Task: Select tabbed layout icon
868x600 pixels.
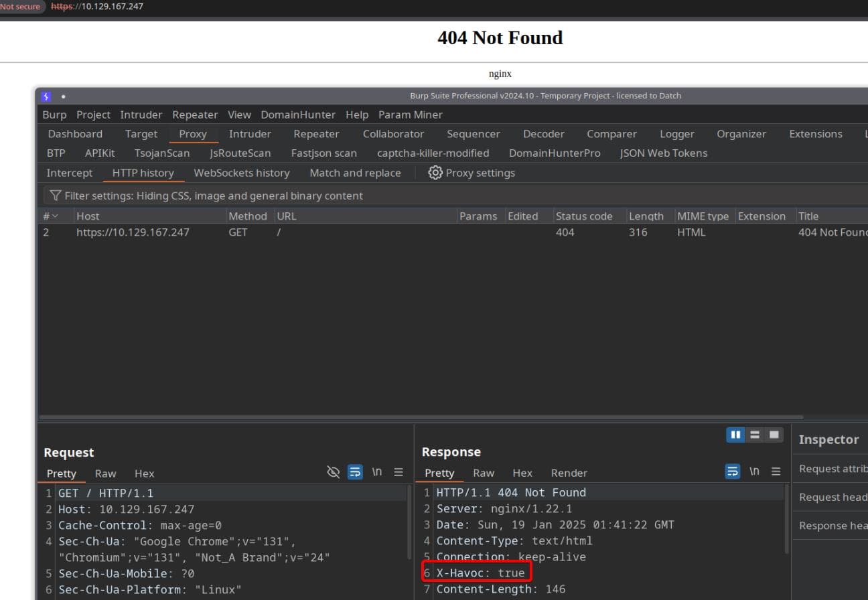Action: point(774,435)
